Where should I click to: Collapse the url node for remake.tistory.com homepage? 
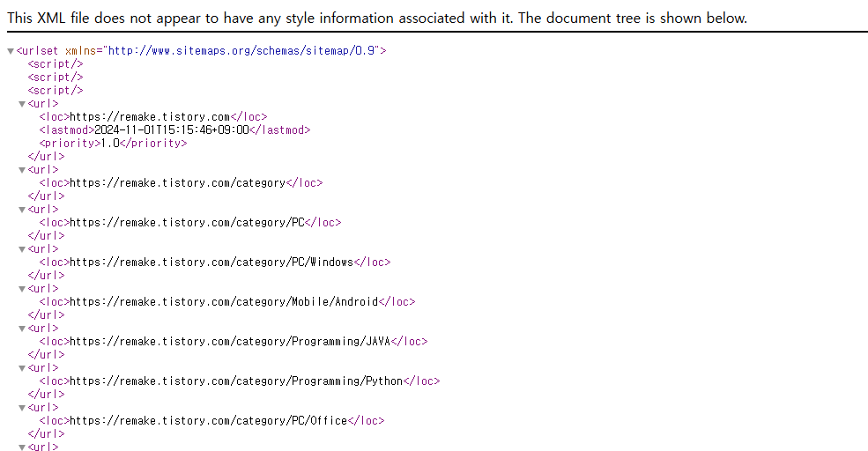[22, 104]
